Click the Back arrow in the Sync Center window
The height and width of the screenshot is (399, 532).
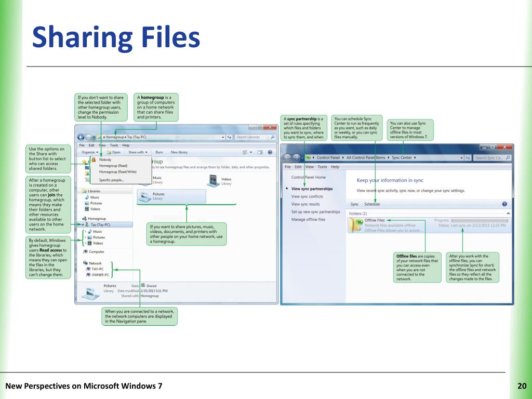(287, 158)
